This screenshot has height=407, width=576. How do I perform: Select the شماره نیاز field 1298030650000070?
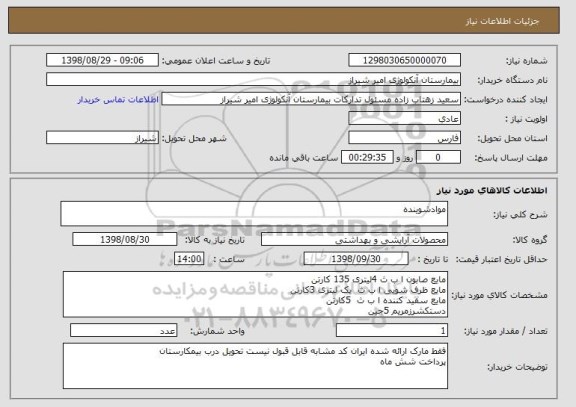click(x=404, y=60)
